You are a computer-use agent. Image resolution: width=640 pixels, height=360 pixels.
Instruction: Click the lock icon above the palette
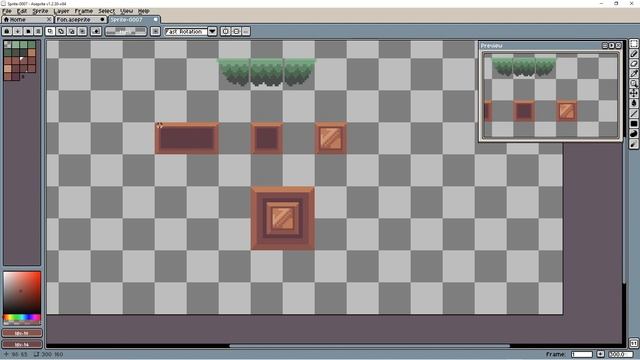[7, 31]
